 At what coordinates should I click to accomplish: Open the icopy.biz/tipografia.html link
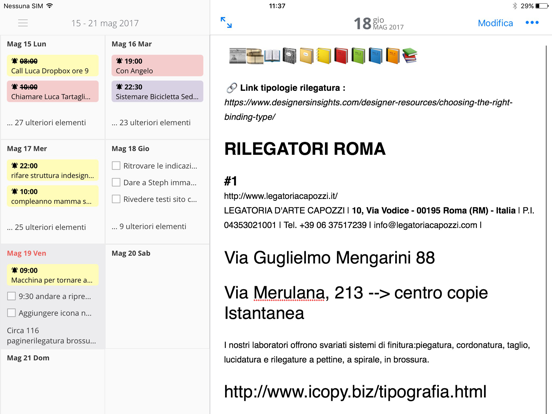[355, 391]
